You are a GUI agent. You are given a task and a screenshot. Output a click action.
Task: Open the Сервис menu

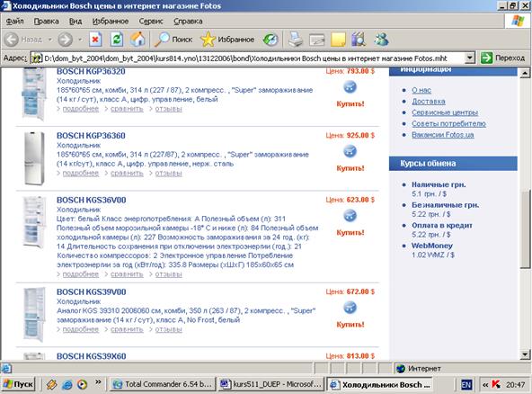[151, 21]
